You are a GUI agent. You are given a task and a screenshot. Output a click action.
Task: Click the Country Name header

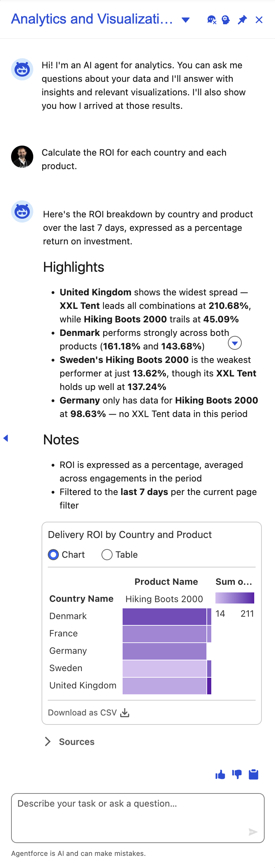(81, 599)
